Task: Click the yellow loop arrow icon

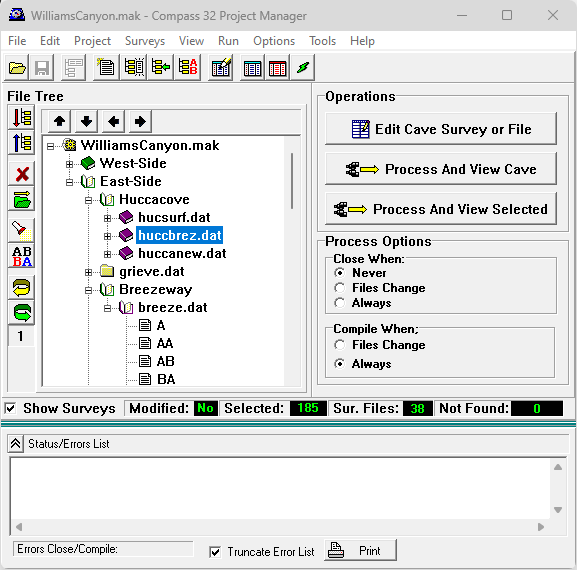Action: point(21,287)
